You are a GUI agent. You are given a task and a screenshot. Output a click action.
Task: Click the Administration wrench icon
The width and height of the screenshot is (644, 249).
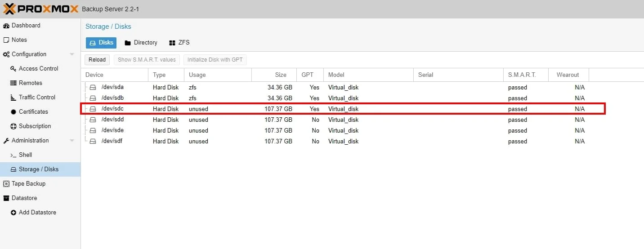point(6,141)
